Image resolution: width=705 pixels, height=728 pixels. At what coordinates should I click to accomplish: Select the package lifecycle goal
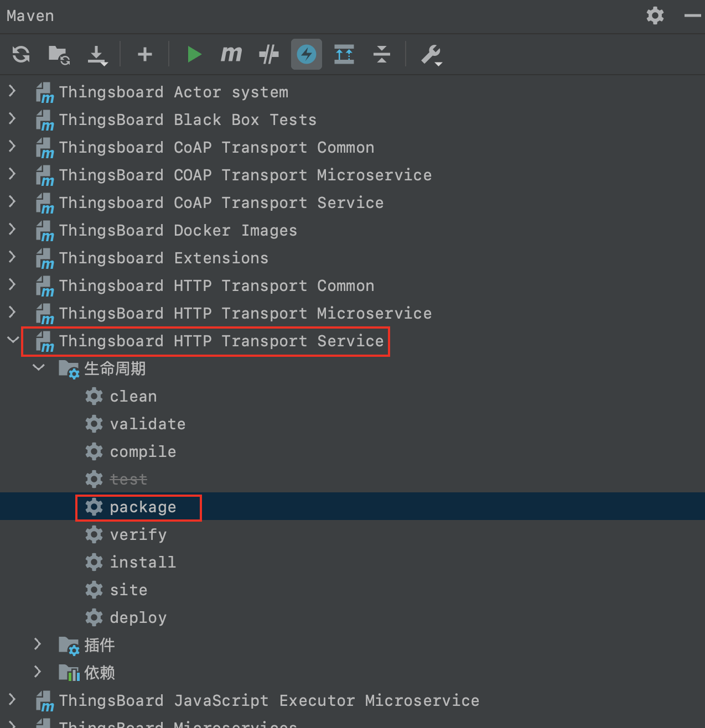143,507
